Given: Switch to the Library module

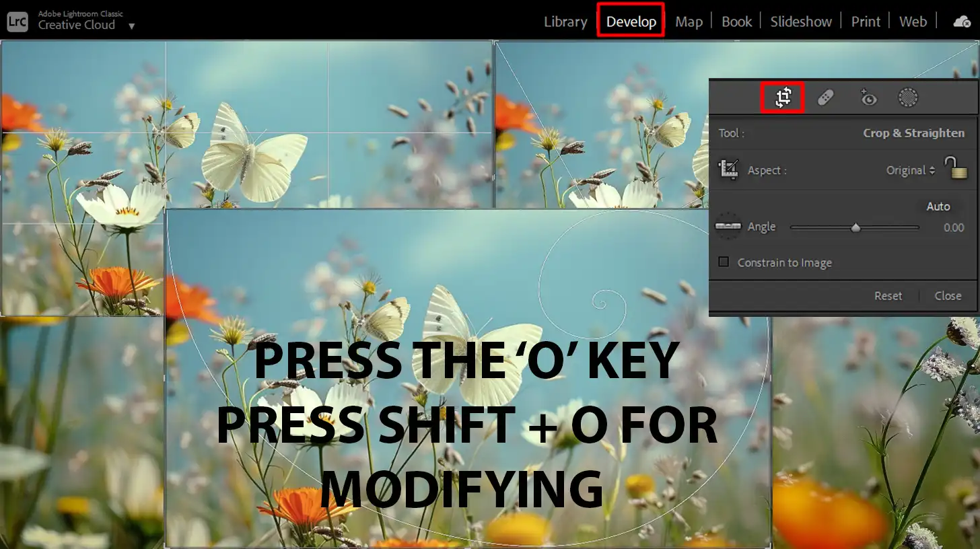Looking at the screenshot, I should [x=565, y=22].
